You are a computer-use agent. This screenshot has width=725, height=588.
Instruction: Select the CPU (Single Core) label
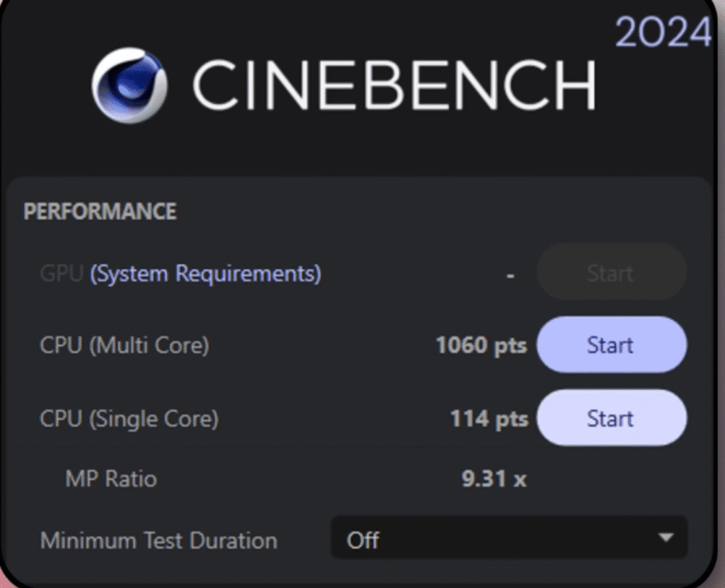pos(130,418)
